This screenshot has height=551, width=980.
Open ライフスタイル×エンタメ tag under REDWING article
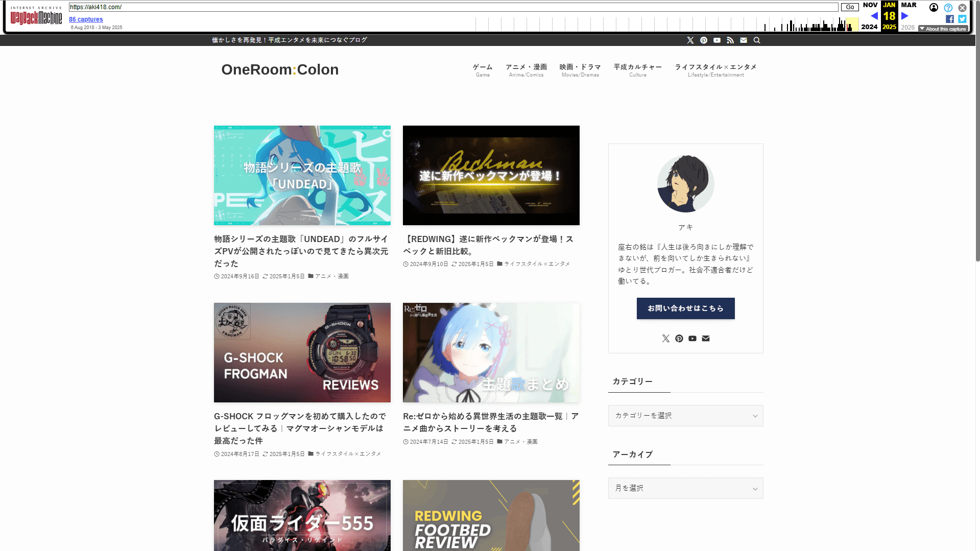[537, 264]
